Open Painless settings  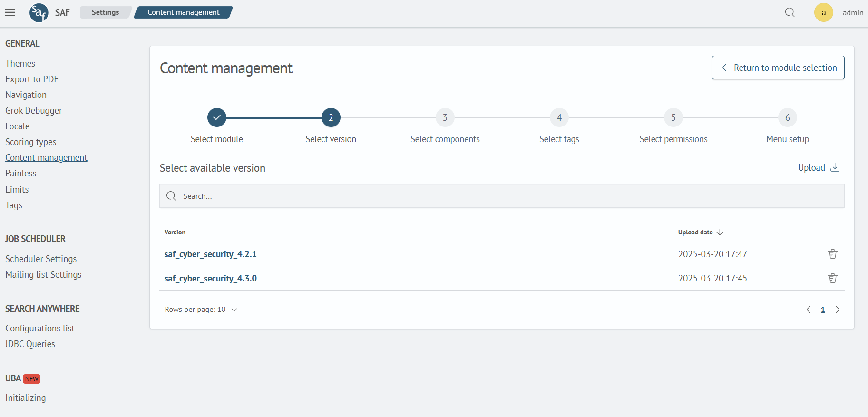[21, 173]
